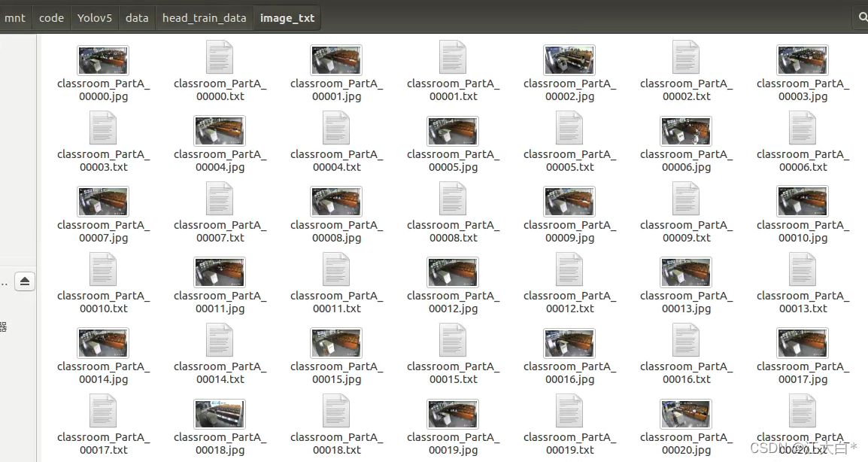Click the eject button in the sidebar
The height and width of the screenshot is (462, 868).
pos(24,281)
